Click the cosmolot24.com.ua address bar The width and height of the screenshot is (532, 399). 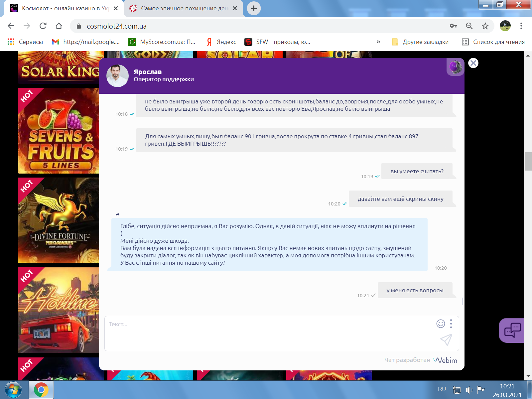click(259, 26)
